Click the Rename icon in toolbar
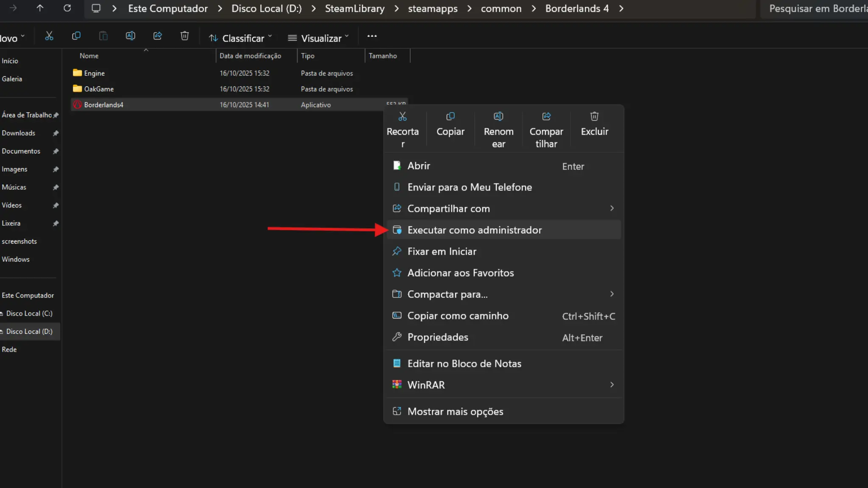Viewport: 868px width, 488px height. coord(131,36)
